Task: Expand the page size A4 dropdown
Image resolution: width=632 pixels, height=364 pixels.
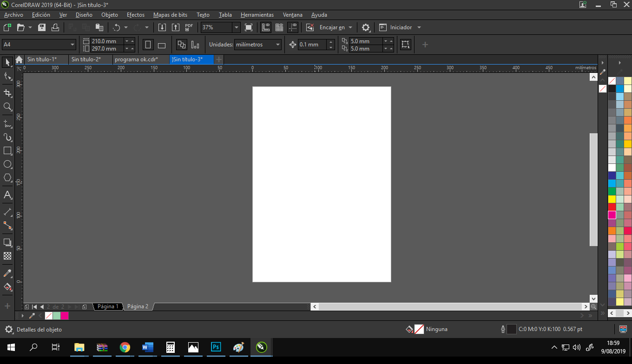Action: [72, 45]
